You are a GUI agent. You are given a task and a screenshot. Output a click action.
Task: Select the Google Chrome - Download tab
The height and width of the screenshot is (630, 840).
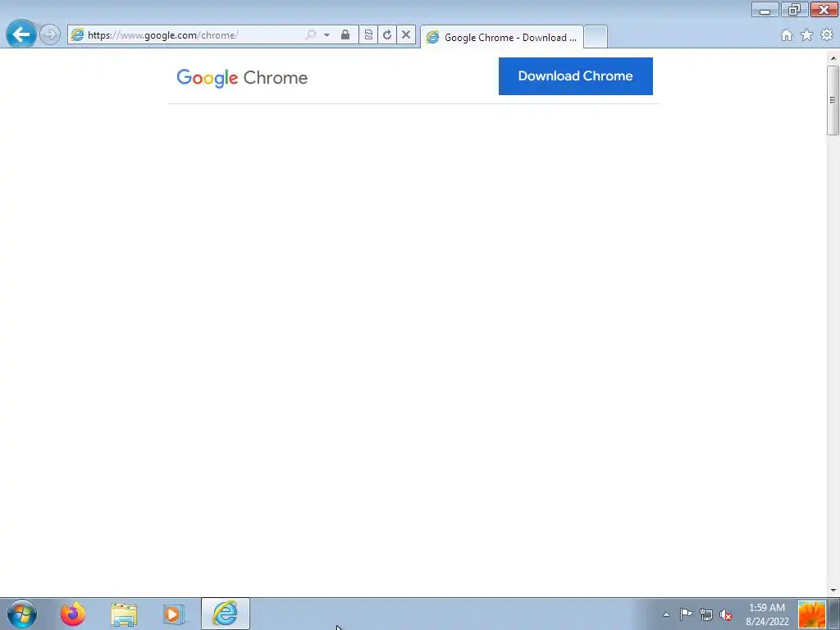coord(502,37)
